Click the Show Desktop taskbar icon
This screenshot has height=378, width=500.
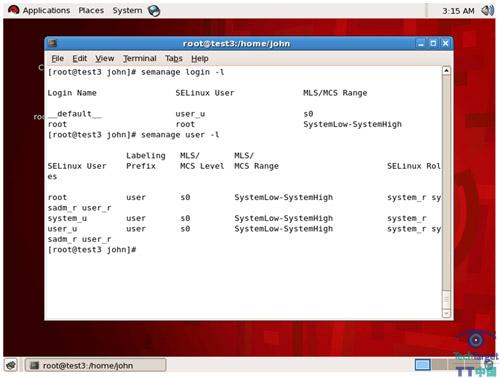click(x=11, y=365)
